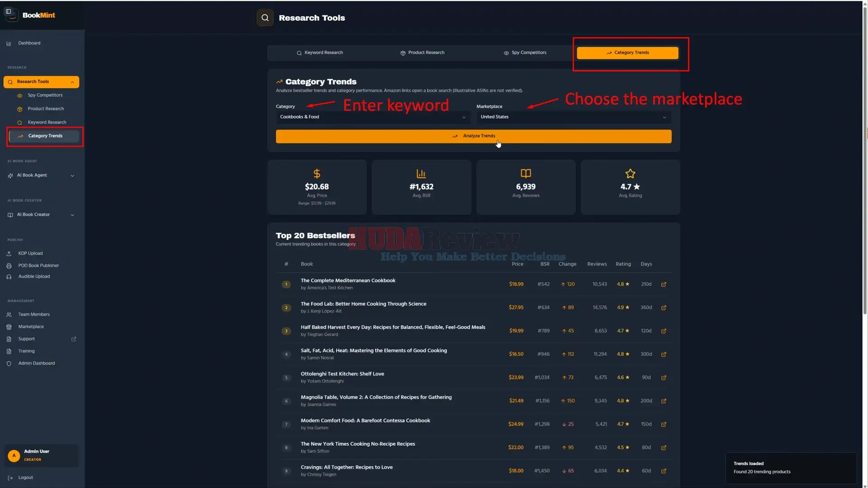Open external link for Magnolia Table Volume 2
The height and width of the screenshot is (488, 868).
[664, 401]
